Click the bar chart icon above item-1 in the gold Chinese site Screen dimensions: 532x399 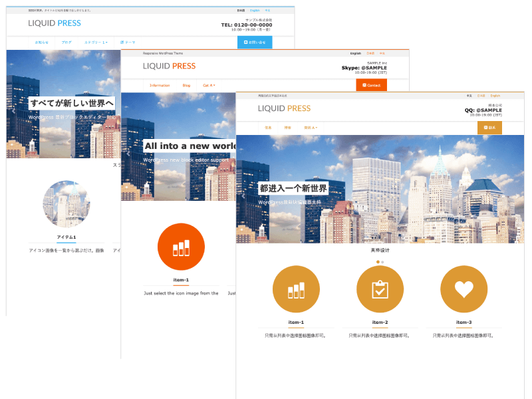point(296,289)
